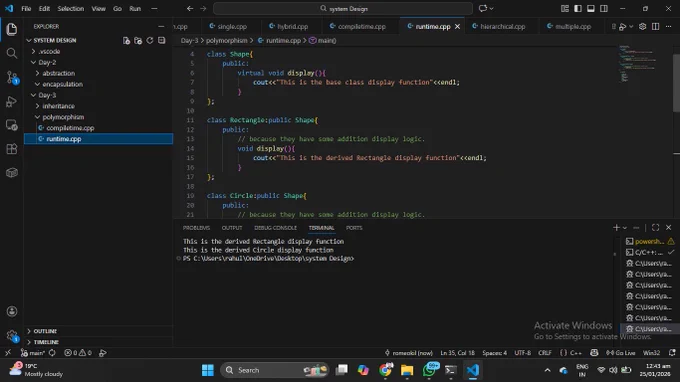
Task: Click the System Design command search box
Action: 343,8
